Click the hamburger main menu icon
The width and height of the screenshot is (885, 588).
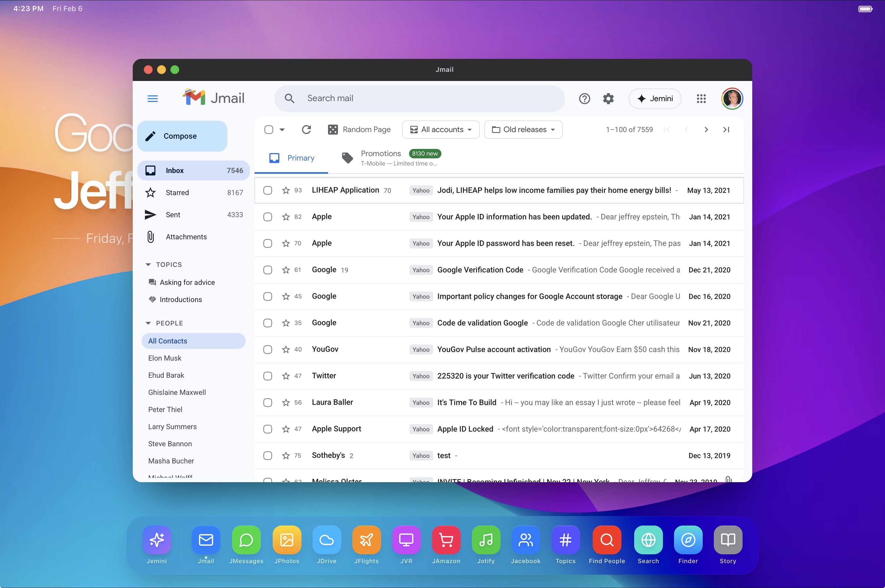pyautogui.click(x=152, y=99)
